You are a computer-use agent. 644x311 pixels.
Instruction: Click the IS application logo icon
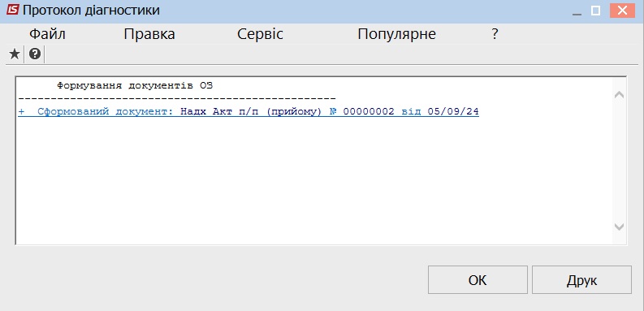click(x=12, y=10)
